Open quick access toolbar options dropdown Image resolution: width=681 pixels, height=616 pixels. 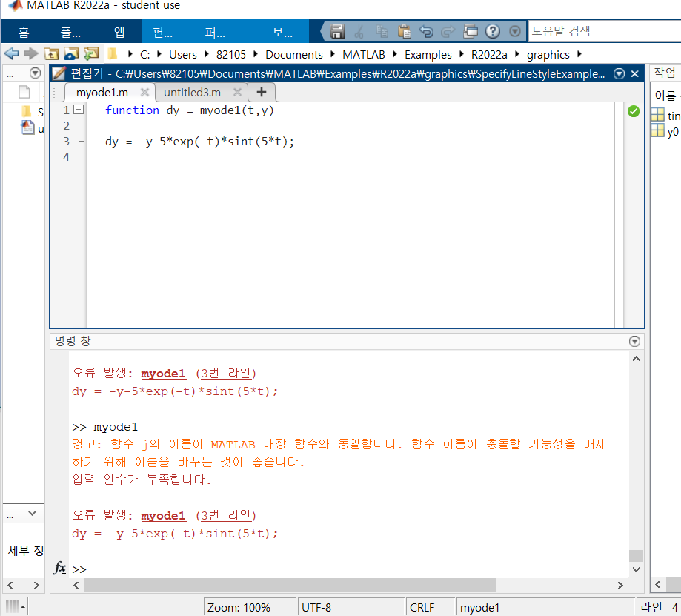pyautogui.click(x=515, y=31)
